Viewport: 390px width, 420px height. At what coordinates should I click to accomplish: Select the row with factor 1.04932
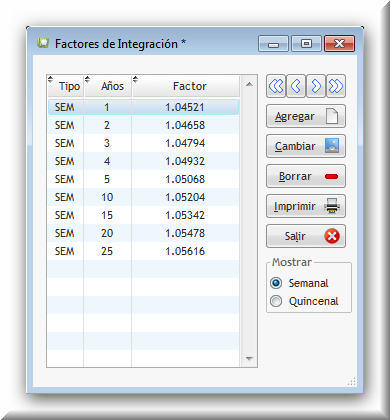[143, 161]
